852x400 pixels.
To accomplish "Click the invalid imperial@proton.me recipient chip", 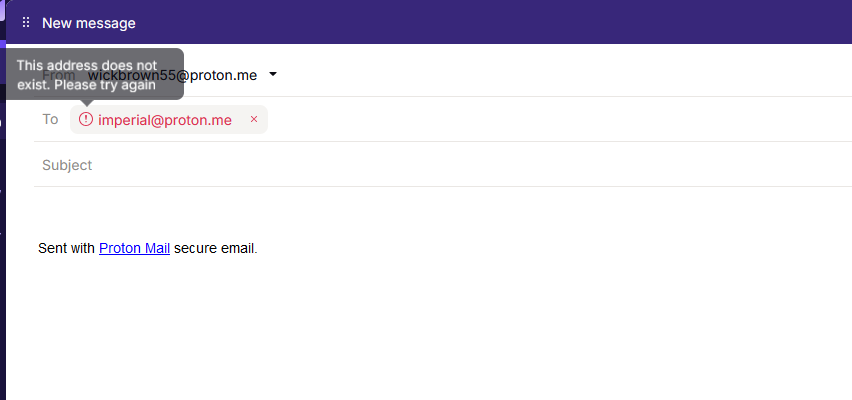I will pyautogui.click(x=169, y=120).
